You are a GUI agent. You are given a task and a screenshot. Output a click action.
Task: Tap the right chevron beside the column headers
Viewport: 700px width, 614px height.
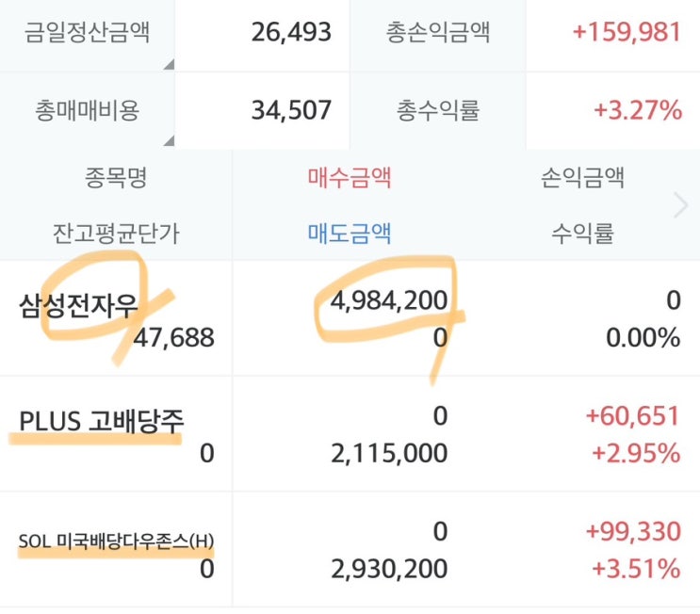[681, 205]
